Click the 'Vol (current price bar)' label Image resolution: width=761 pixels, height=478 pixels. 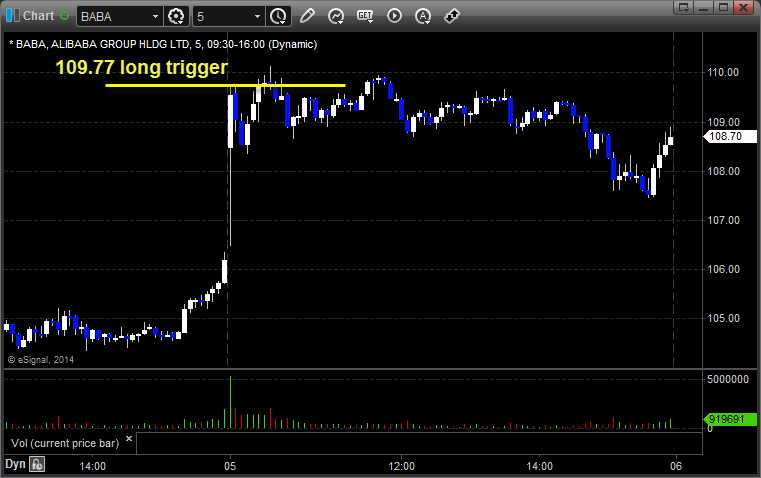pyautogui.click(x=65, y=443)
